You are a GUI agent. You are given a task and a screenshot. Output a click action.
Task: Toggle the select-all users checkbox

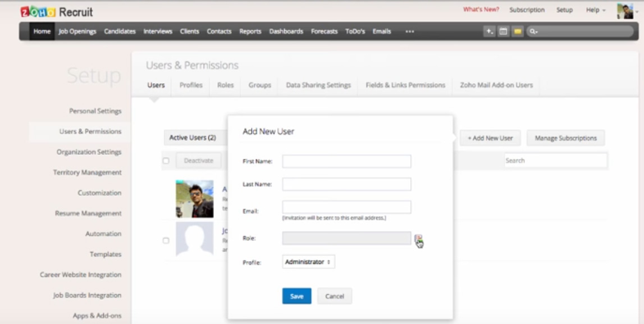(x=166, y=161)
